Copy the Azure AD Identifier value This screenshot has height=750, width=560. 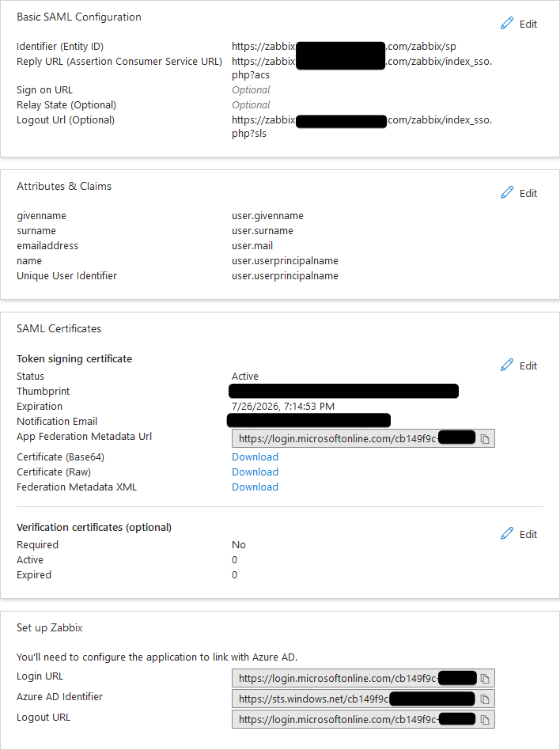point(485,699)
